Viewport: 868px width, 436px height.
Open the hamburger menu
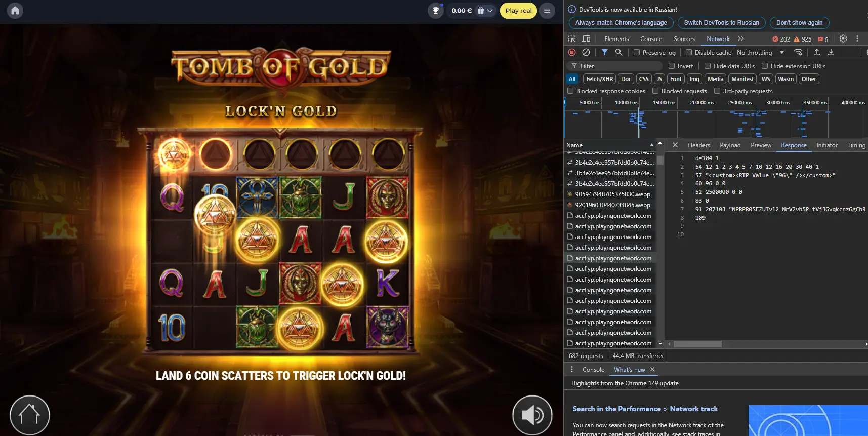547,11
